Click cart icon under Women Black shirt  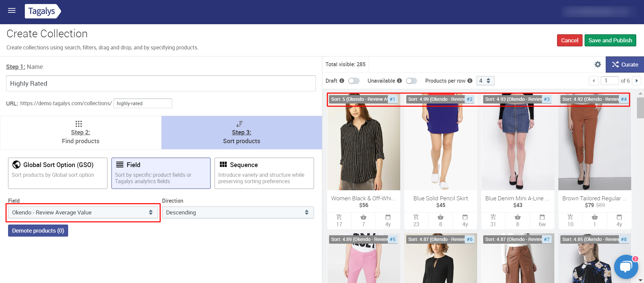(339, 217)
